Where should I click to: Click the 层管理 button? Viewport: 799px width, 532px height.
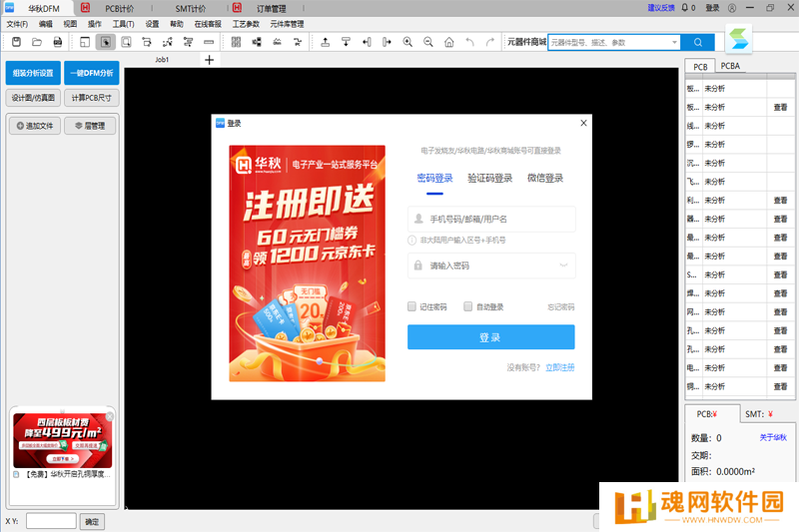point(90,126)
